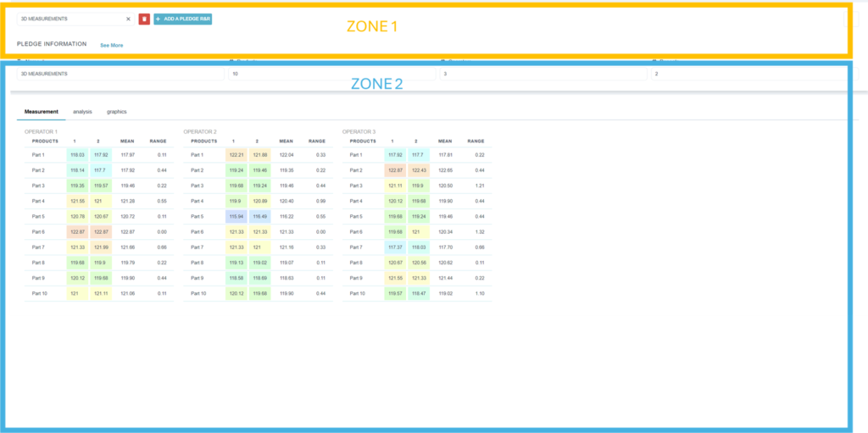Select Operator 3 Part 7 trial 1 cell 117.37
868x433 pixels.
pyautogui.click(x=395, y=247)
